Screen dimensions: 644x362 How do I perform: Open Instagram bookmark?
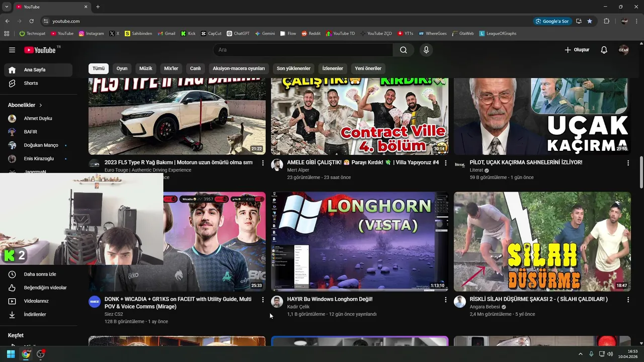coord(91,34)
